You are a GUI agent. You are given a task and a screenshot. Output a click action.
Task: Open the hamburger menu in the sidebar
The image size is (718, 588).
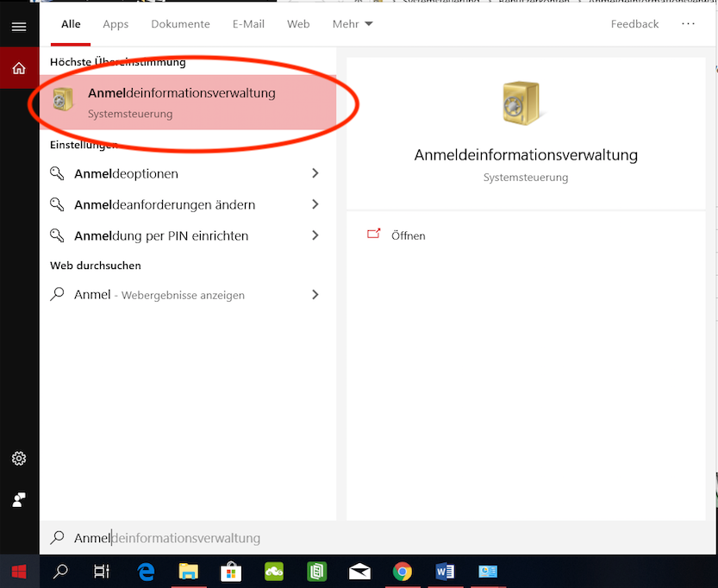pos(19,27)
